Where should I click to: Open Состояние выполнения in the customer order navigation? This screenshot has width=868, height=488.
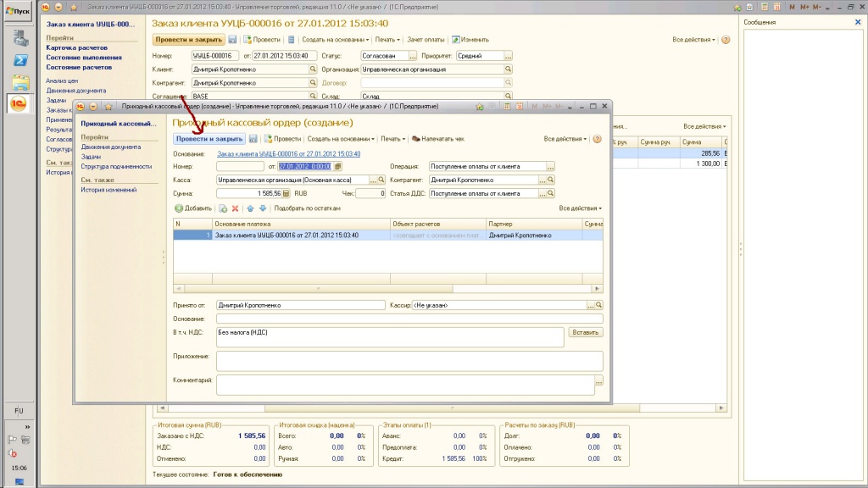coord(84,58)
